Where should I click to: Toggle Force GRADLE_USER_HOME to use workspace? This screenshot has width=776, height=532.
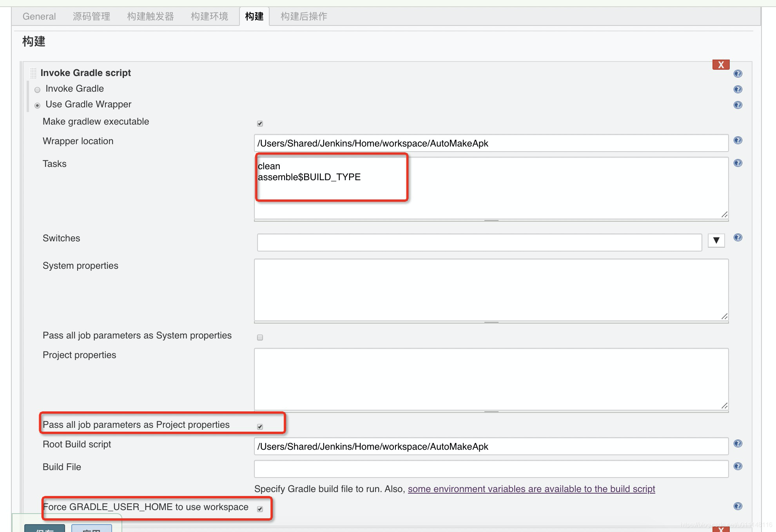pyautogui.click(x=260, y=509)
